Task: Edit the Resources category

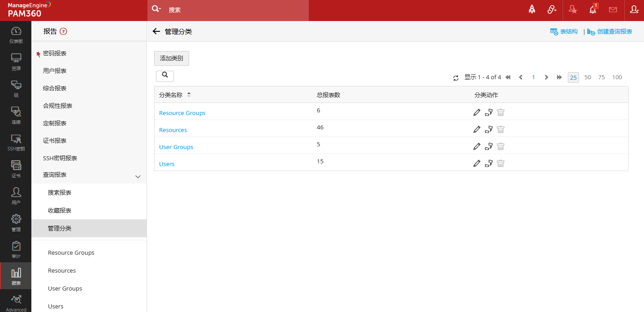Action: click(x=477, y=129)
